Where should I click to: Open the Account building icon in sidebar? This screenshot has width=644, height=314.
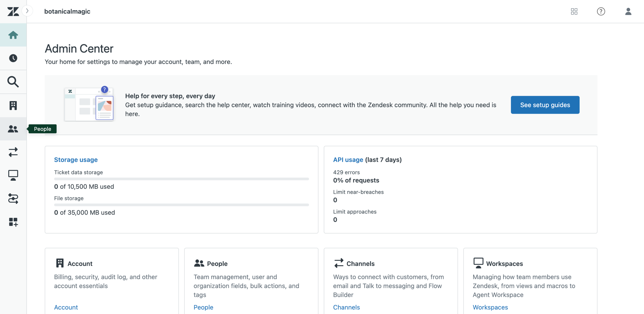[x=13, y=105]
